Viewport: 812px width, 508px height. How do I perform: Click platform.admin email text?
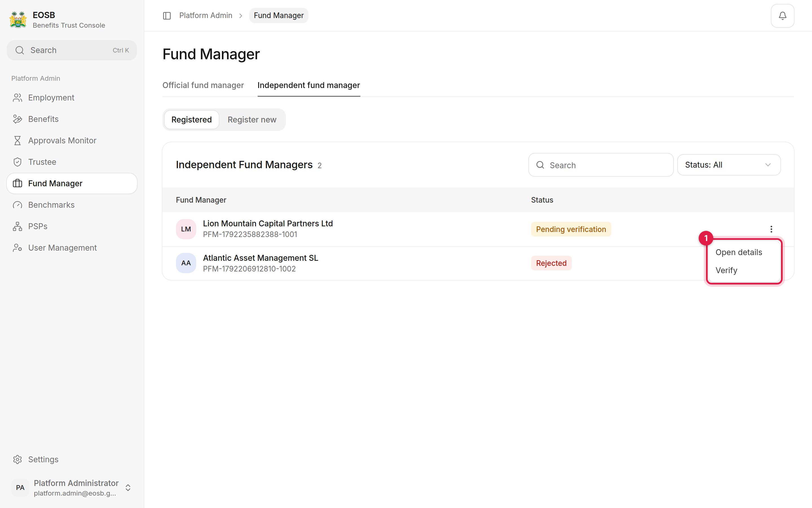75,493
